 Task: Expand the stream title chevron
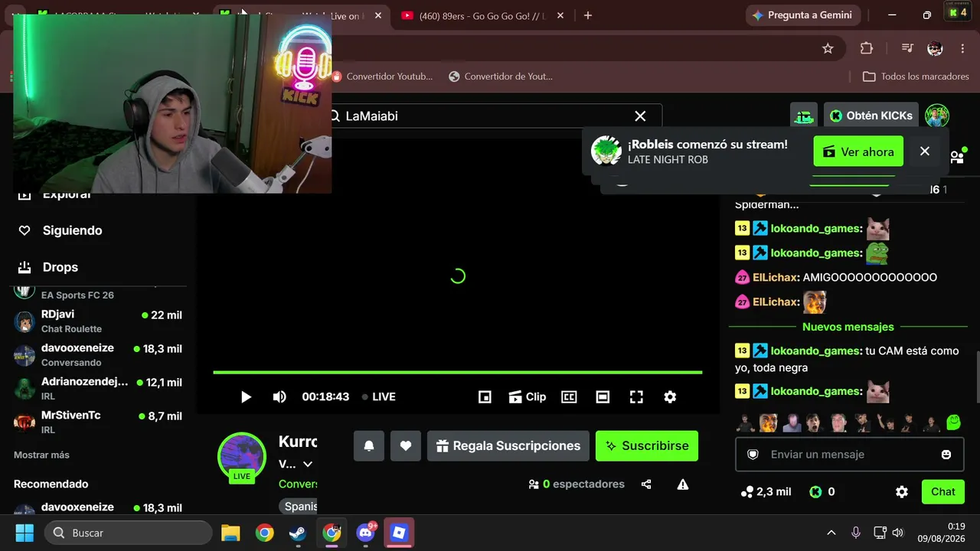(x=308, y=464)
